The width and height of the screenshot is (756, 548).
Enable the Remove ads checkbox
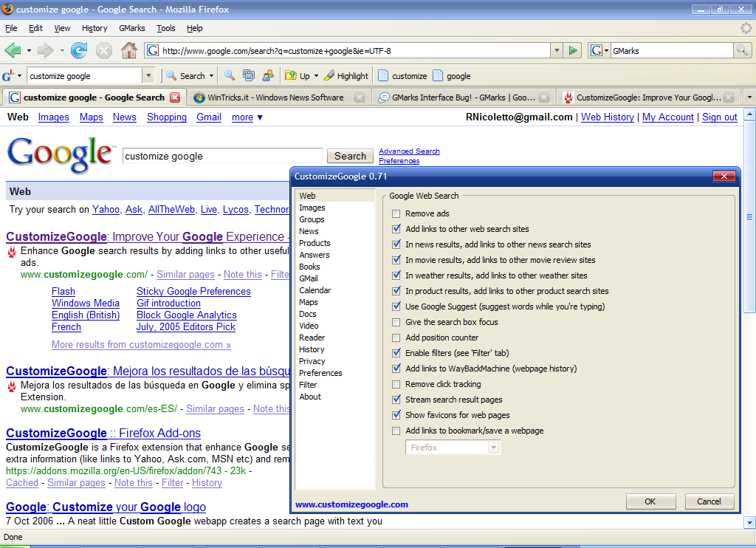396,213
